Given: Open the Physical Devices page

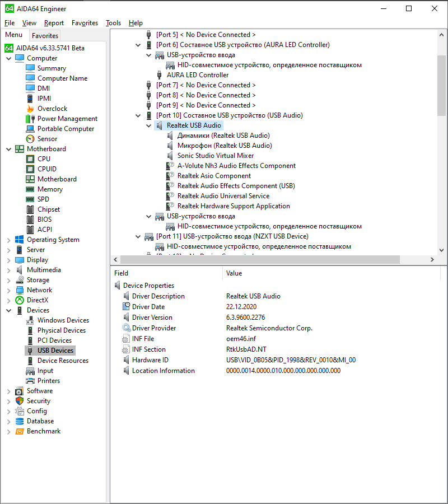Looking at the screenshot, I should [x=62, y=330].
